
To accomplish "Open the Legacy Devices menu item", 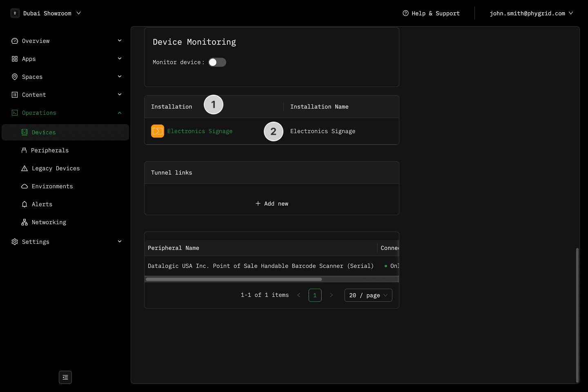I will [65, 168].
